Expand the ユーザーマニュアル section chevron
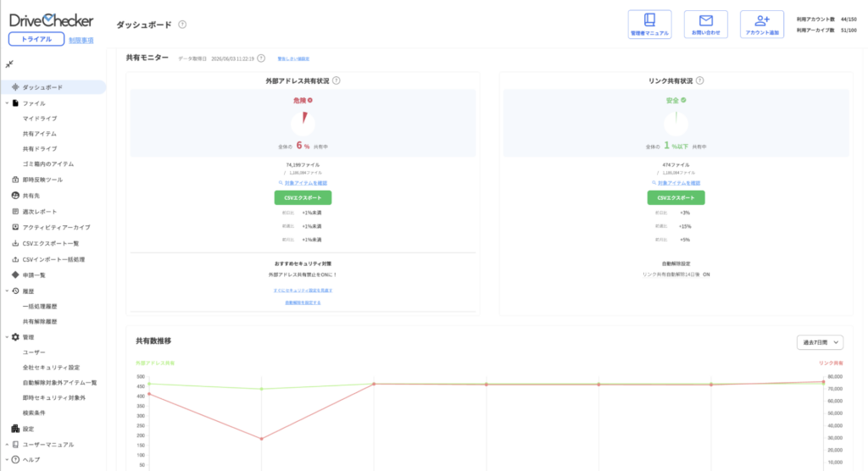Viewport: 868px width, 471px height. 7,445
